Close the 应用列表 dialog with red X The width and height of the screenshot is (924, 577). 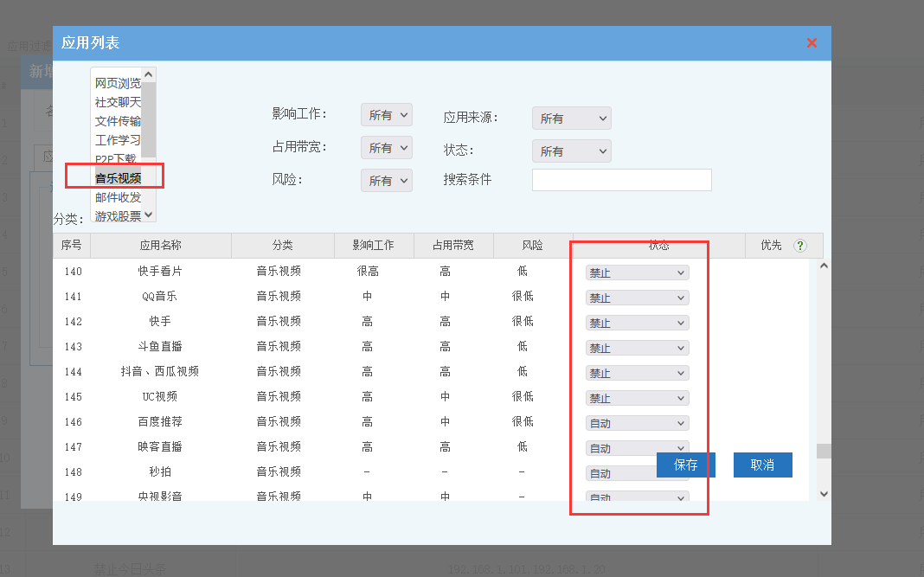(812, 42)
